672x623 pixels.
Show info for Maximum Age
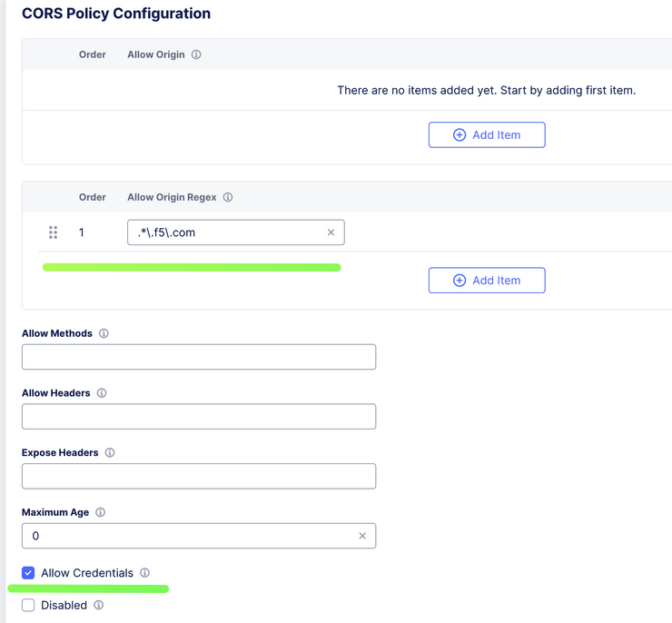[x=101, y=512]
